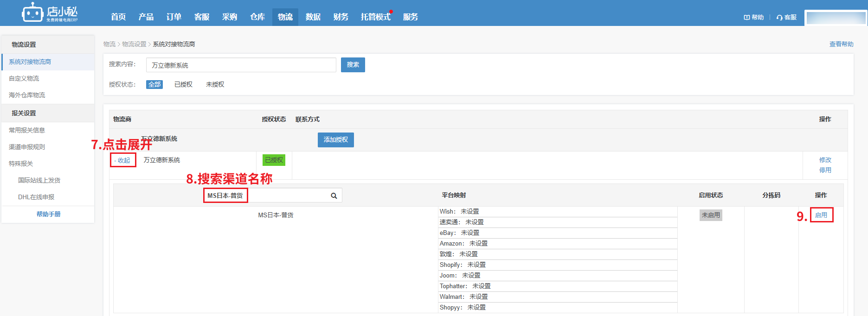Viewport: 868px width, 316px height.
Task: Filter authorization status by 已授权
Action: coord(183,84)
